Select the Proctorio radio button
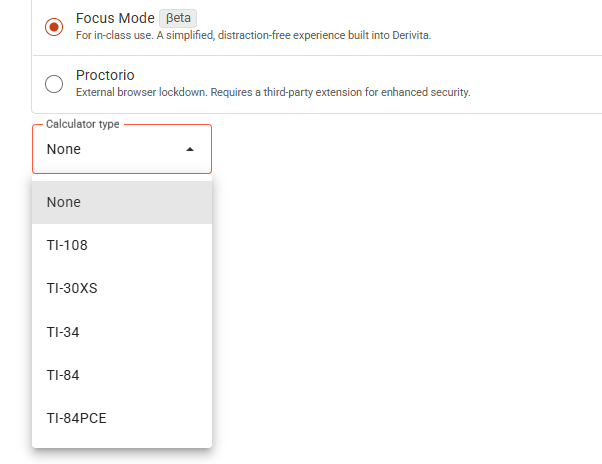This screenshot has width=602, height=464. [54, 84]
